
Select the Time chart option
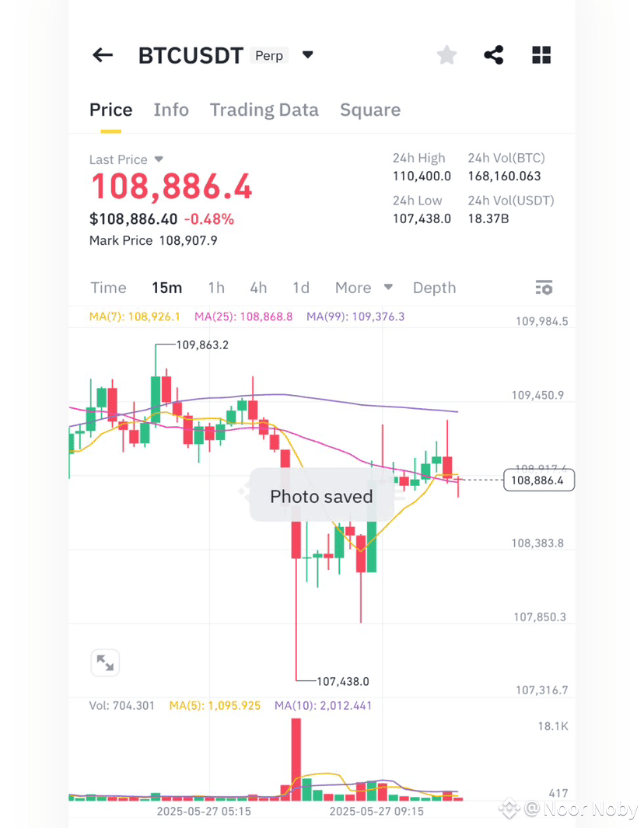click(108, 288)
